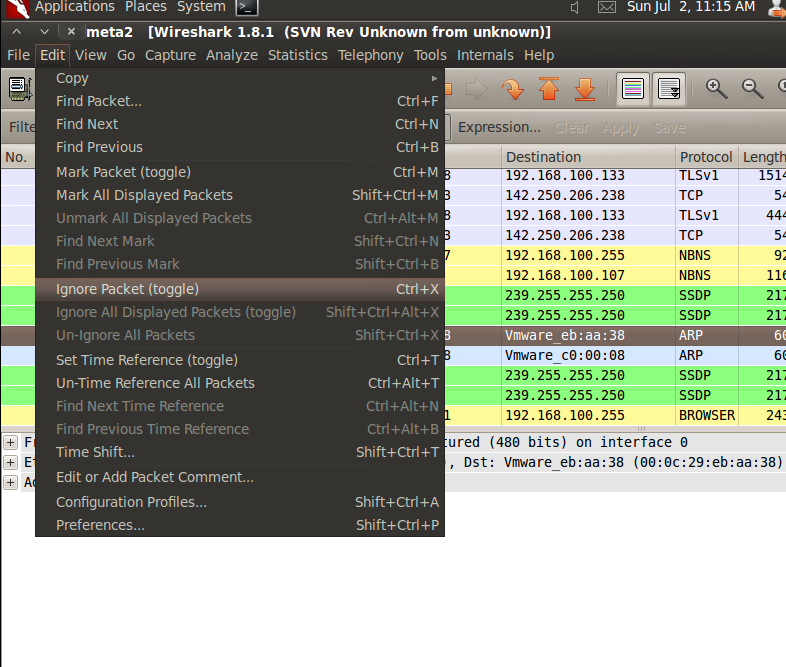Select the BROWSER protocol packet row
786x667 pixels.
pos(615,415)
